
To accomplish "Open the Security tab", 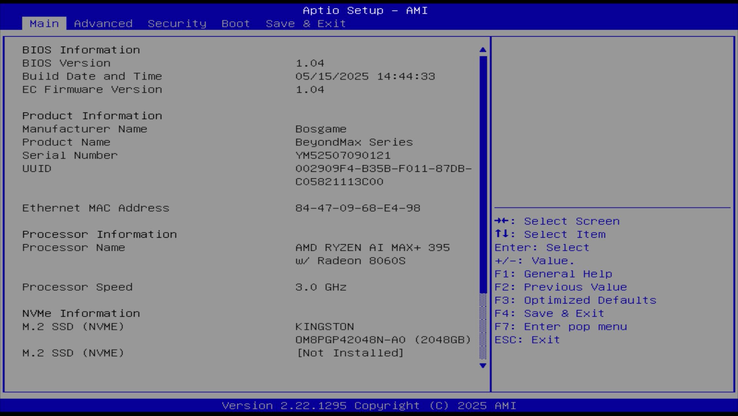I will pos(177,24).
